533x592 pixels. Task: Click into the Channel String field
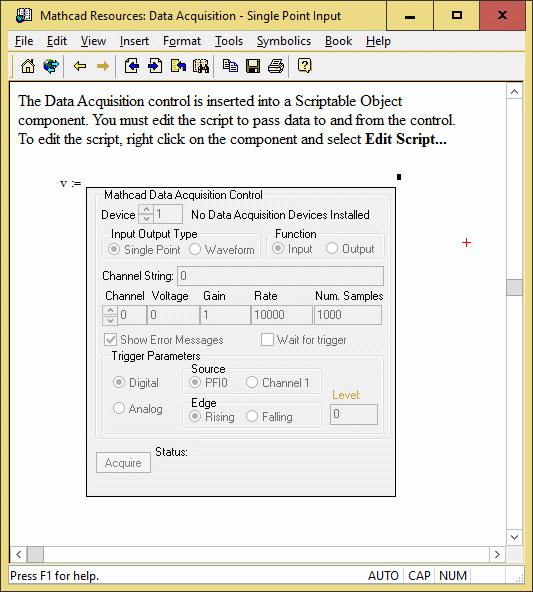[280, 276]
